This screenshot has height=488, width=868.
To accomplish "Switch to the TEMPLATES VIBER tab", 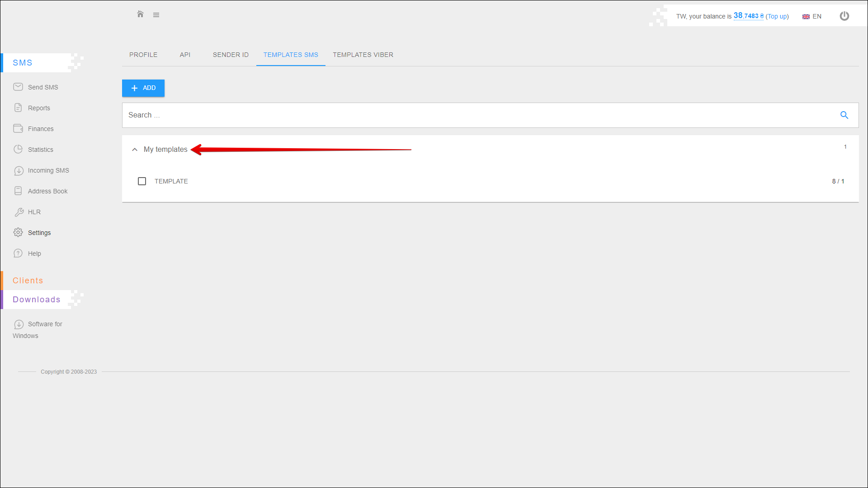I will (x=363, y=55).
